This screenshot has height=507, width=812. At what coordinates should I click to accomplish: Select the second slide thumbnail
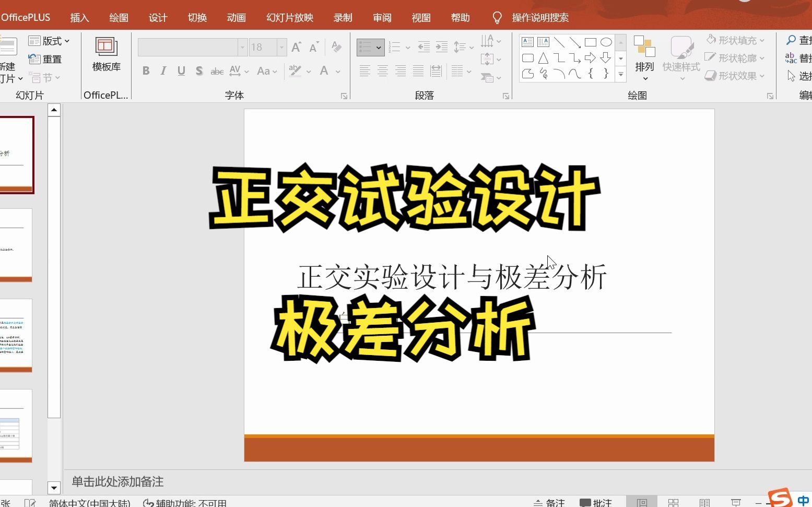pos(16,245)
